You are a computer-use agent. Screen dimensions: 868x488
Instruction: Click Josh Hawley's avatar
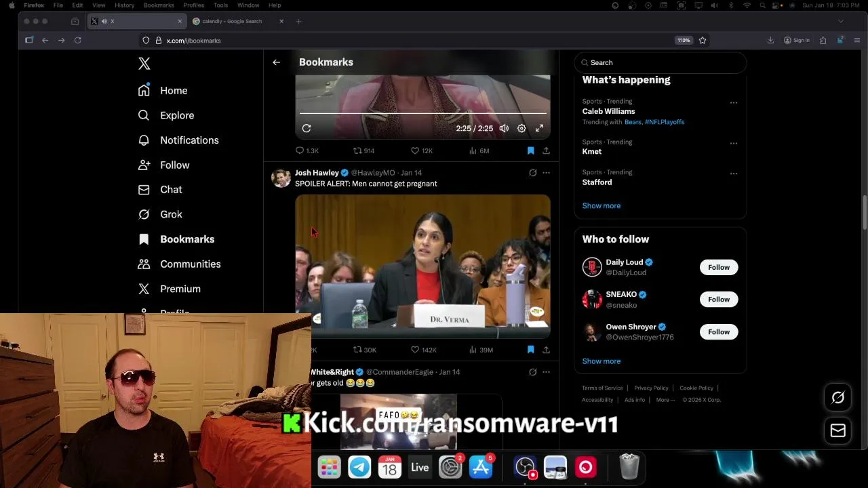pyautogui.click(x=281, y=178)
